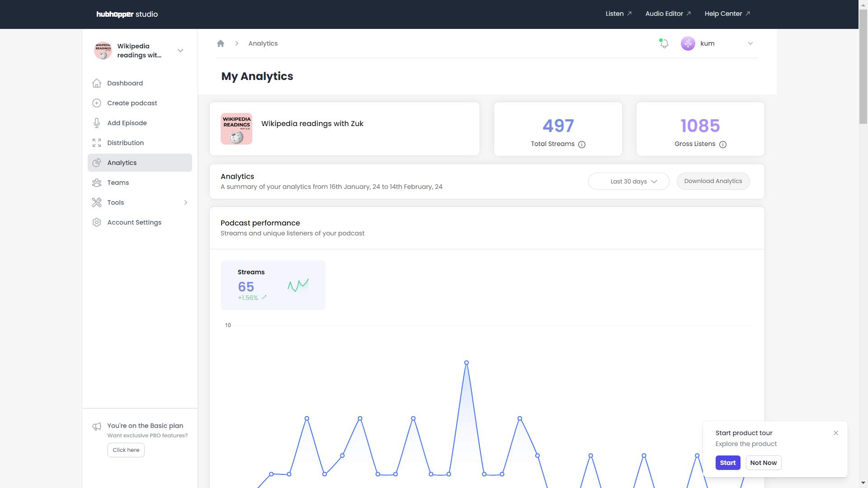Click the info icon beside Total Streams
The height and width of the screenshot is (488, 868).
[582, 145]
